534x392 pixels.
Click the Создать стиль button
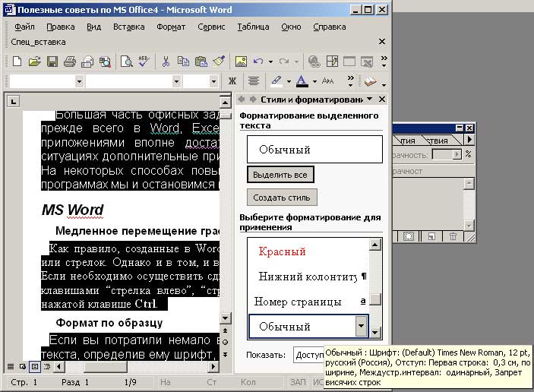[282, 198]
